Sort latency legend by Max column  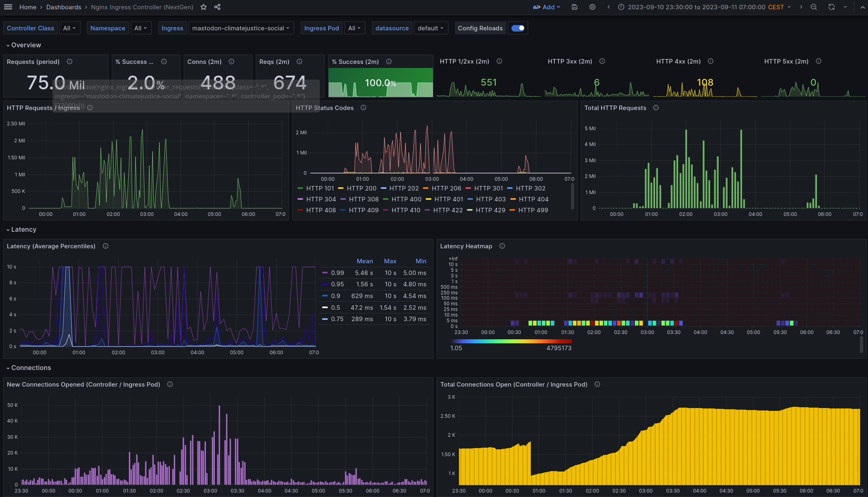[390, 261]
